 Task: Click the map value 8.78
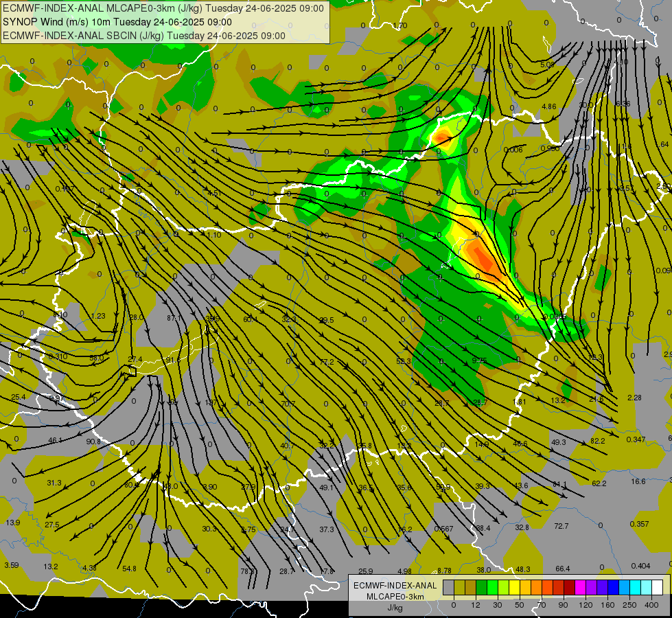click(444, 571)
